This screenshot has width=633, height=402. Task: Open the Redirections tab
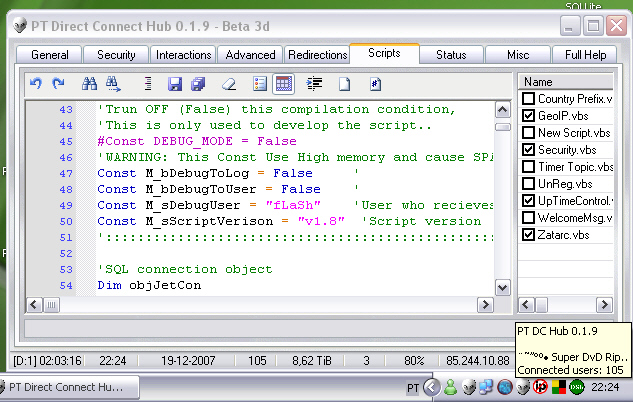[x=317, y=55]
